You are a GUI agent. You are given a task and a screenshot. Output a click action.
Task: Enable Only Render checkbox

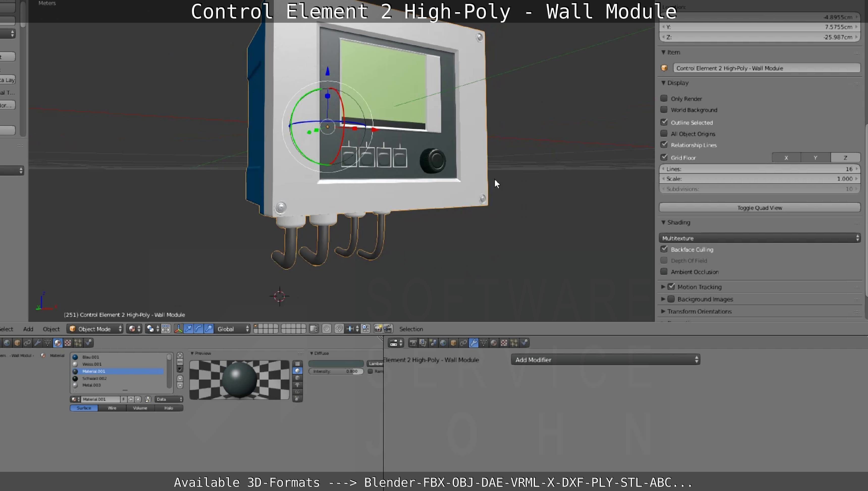tap(664, 99)
